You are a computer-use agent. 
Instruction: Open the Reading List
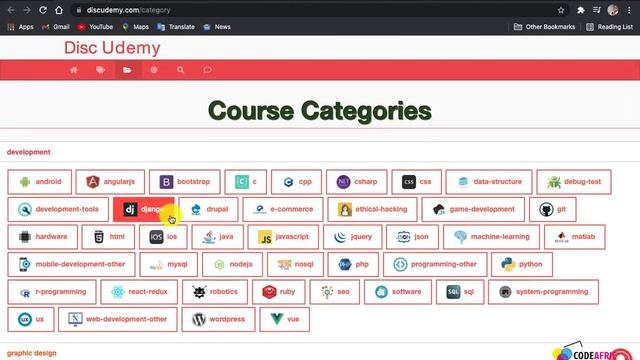pos(609,27)
